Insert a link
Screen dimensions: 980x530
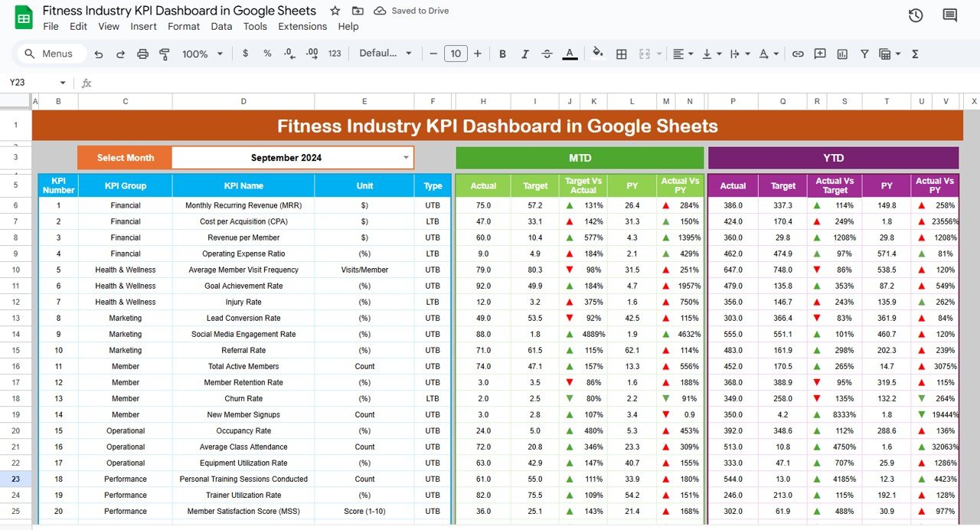pyautogui.click(x=798, y=54)
